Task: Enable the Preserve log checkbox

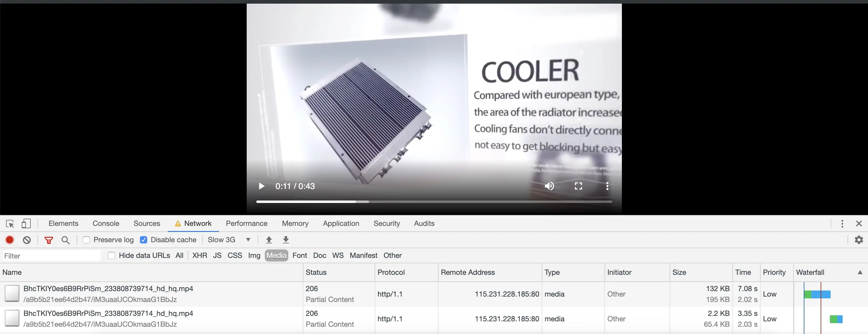Action: click(x=86, y=240)
